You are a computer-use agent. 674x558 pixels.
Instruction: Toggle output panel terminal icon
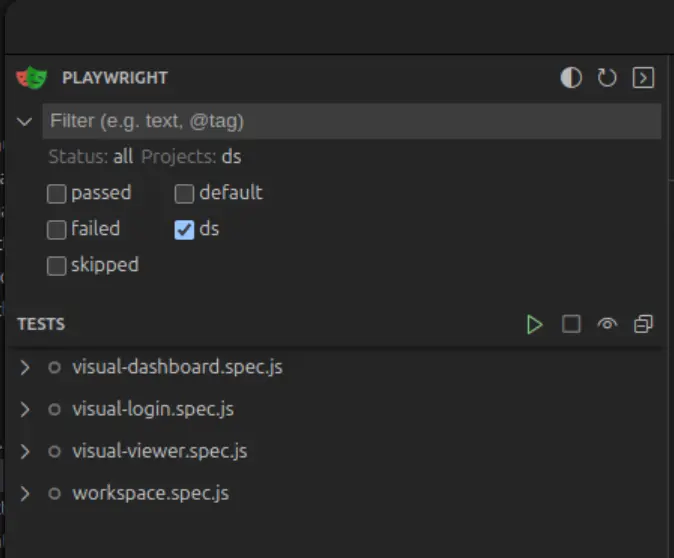[643, 78]
